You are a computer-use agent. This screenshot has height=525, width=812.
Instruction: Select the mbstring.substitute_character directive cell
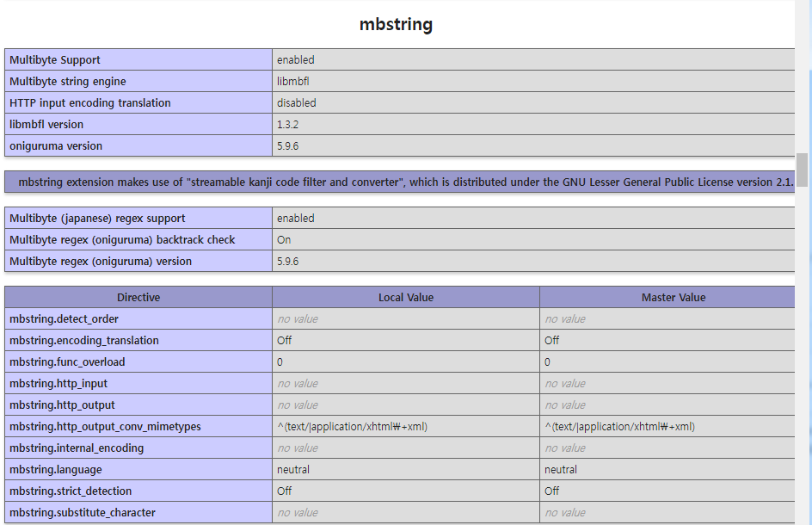[138, 513]
